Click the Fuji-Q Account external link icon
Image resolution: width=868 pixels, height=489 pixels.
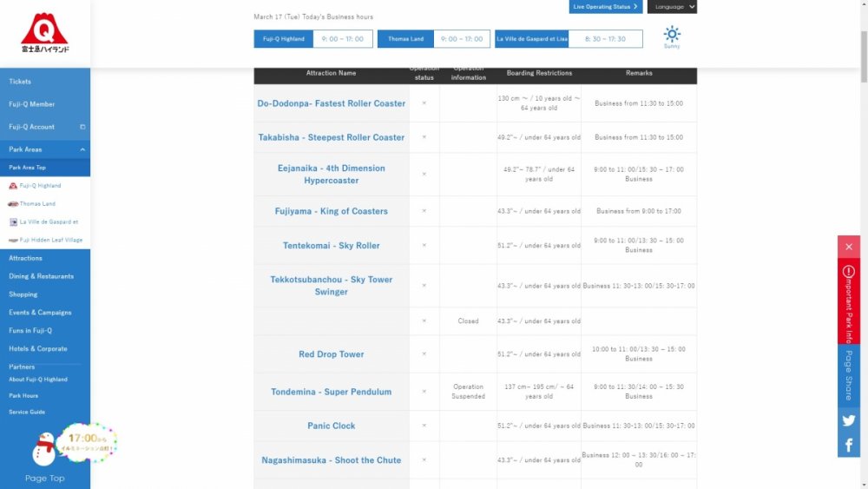[x=82, y=127]
